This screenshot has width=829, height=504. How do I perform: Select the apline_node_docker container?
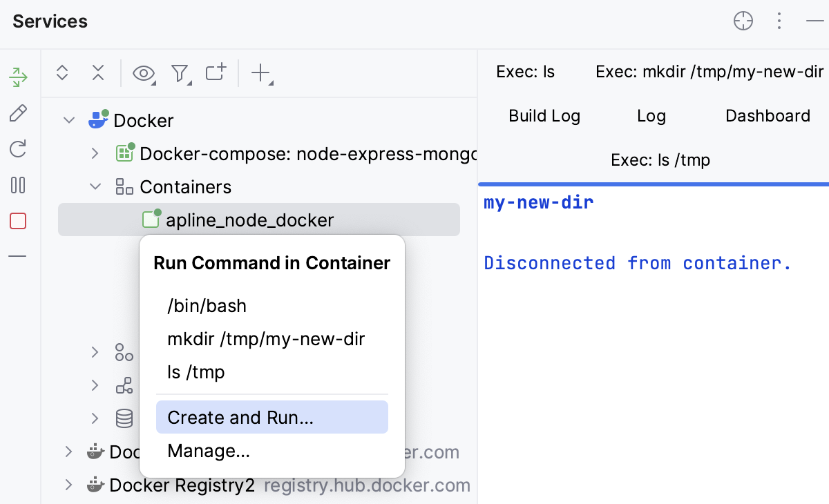249,220
